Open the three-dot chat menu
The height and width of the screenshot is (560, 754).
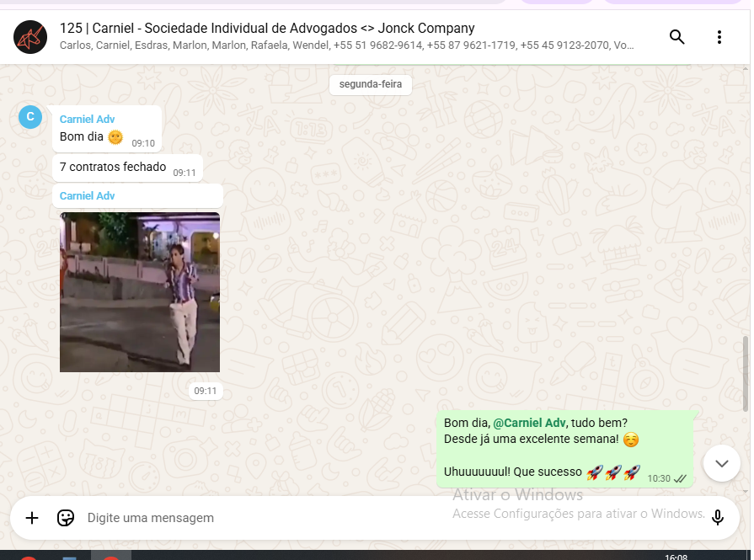tap(719, 37)
